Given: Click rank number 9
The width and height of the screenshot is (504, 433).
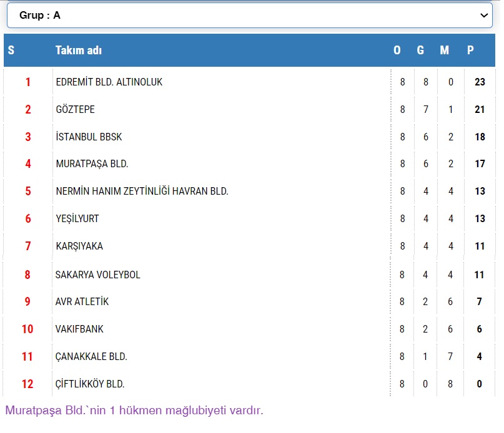Looking at the screenshot, I should (27, 301).
